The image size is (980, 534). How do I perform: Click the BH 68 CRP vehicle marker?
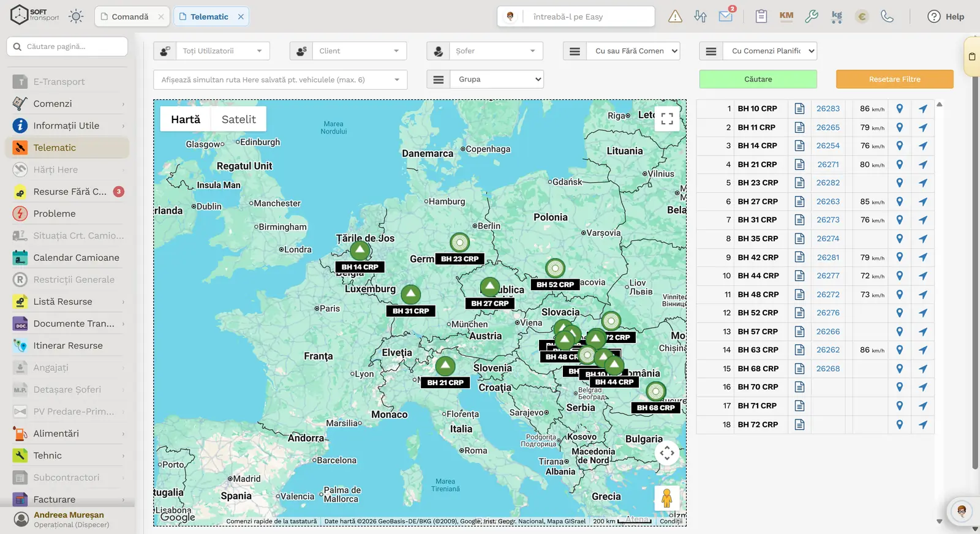pos(656,391)
